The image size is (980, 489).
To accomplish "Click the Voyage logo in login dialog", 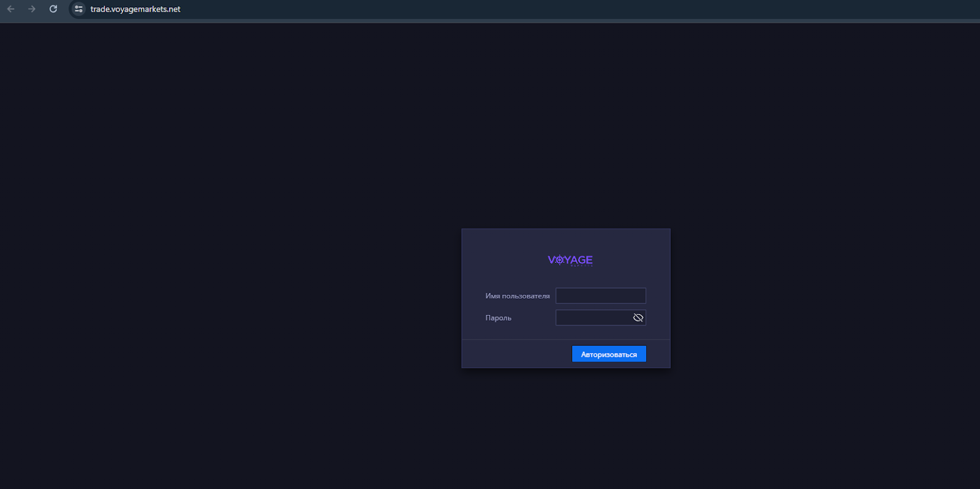I will click(570, 260).
